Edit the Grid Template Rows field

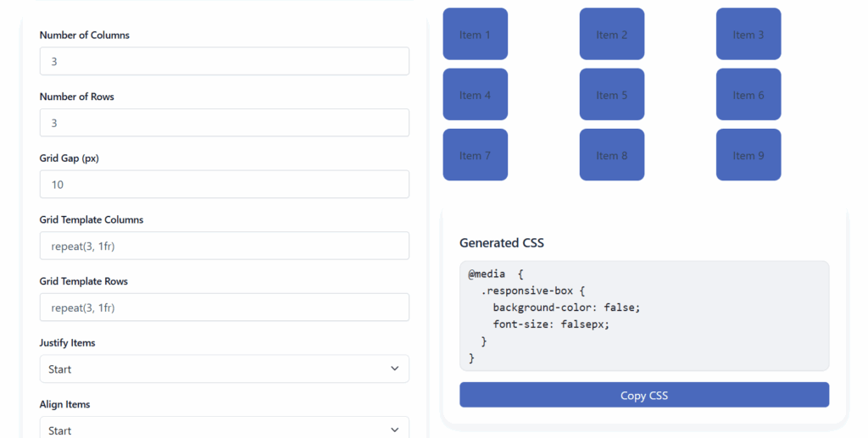224,308
